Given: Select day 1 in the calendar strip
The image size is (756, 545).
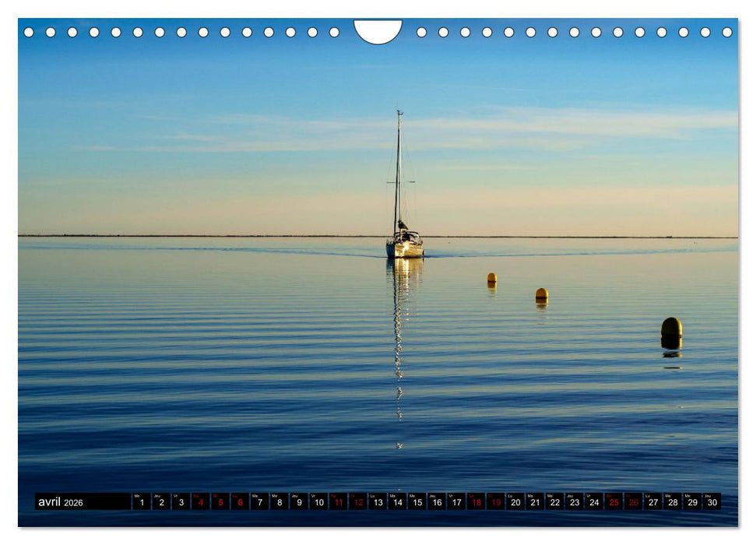Looking at the screenshot, I should 142,503.
